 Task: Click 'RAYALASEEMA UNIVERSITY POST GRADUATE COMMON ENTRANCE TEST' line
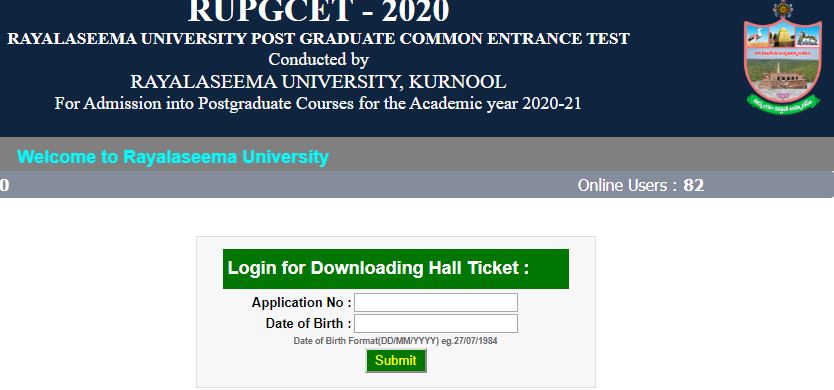point(318,39)
